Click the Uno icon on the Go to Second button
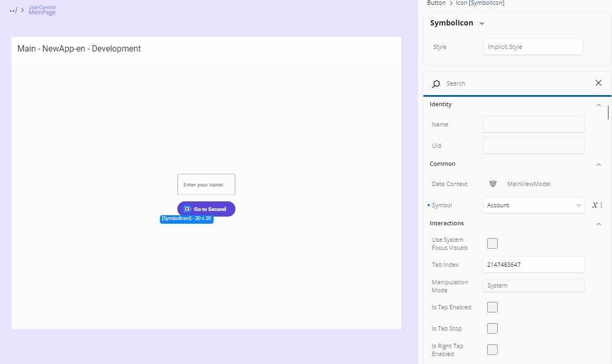Viewport: 612px width, 364px height. pyautogui.click(x=187, y=209)
